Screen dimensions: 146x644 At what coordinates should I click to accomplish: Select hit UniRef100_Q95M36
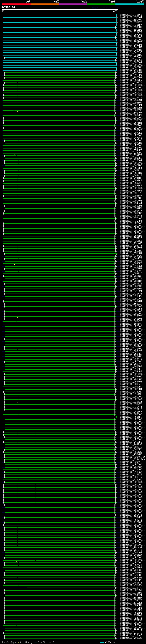pos(131,120)
